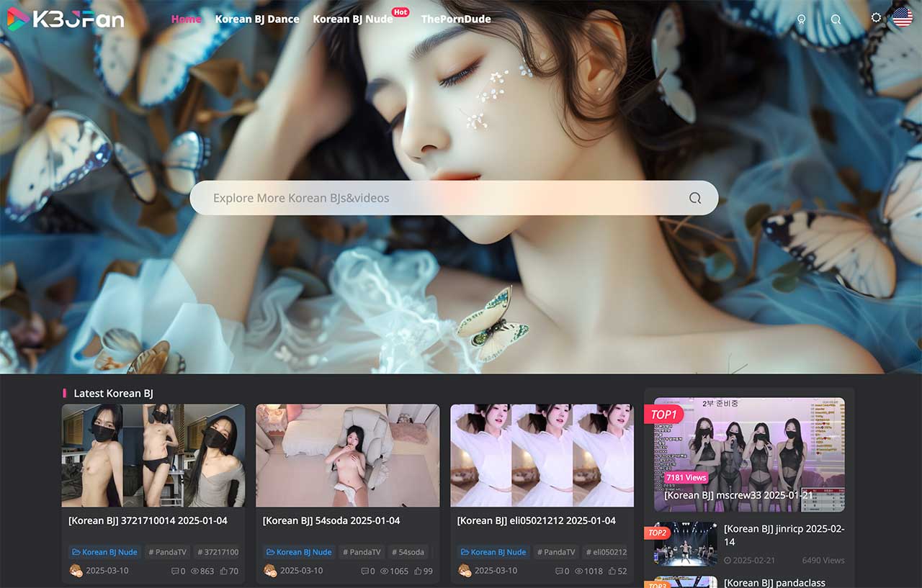This screenshot has height=588, width=922.
Task: Open the 54soda 2025-01-04 post title
Action: point(331,520)
